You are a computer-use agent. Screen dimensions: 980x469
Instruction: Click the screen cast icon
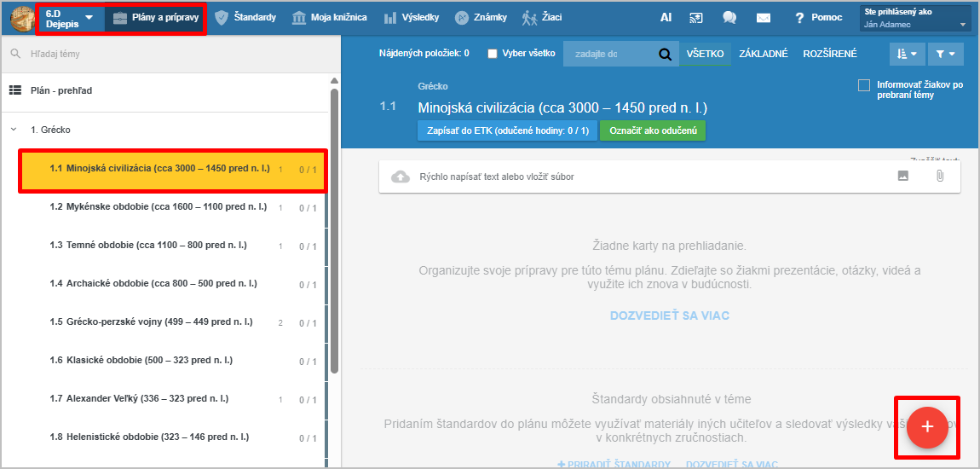coord(696,18)
